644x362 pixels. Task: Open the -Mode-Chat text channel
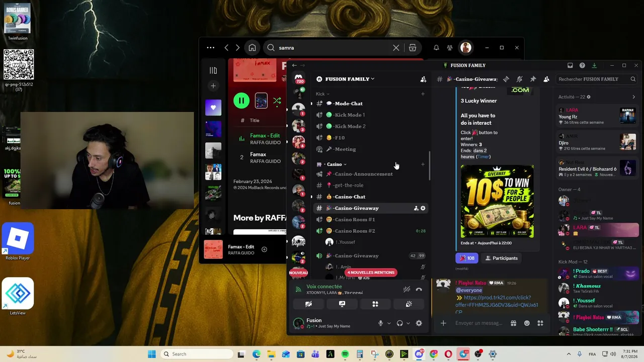tap(370, 104)
